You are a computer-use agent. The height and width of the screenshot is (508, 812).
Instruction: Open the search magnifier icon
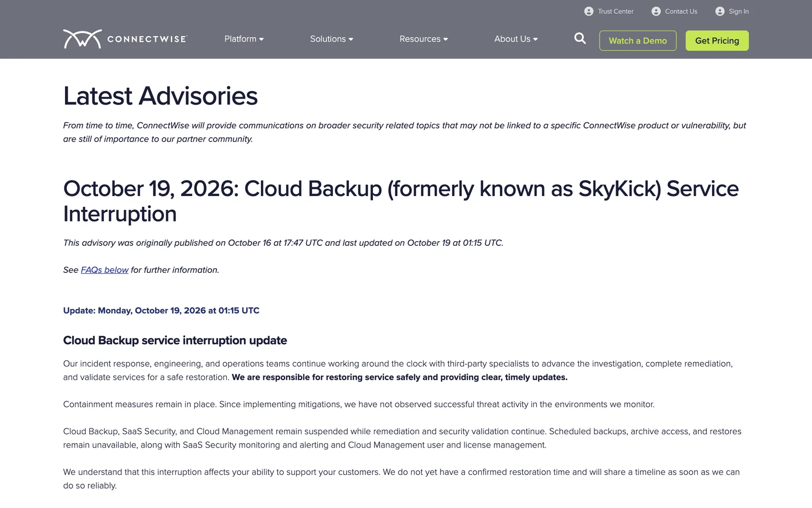(x=580, y=39)
